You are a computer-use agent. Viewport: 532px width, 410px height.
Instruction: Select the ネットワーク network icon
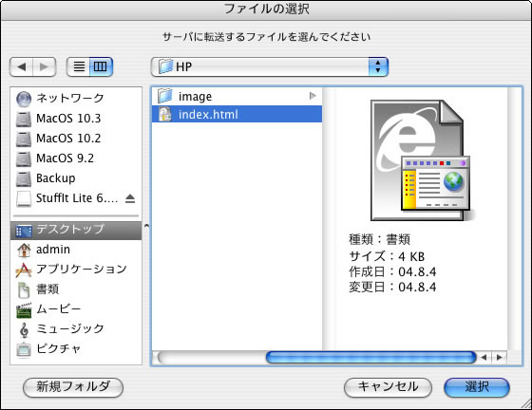click(24, 99)
